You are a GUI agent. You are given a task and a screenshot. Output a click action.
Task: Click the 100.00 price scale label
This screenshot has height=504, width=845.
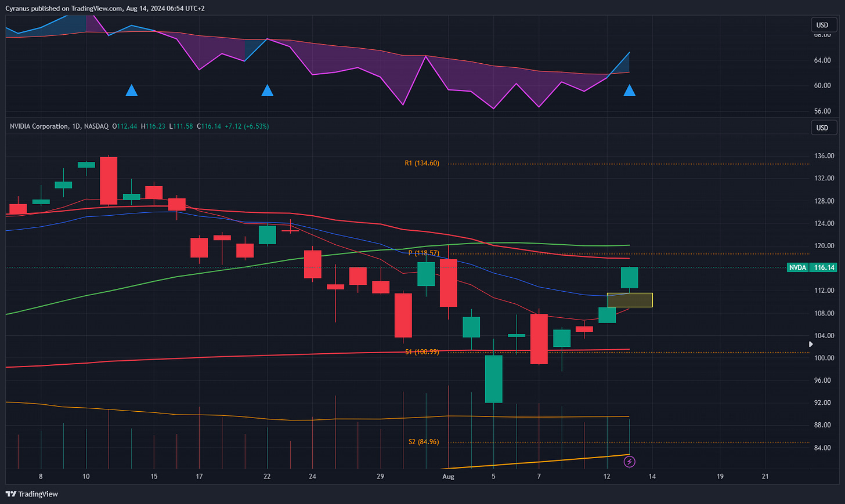click(824, 358)
